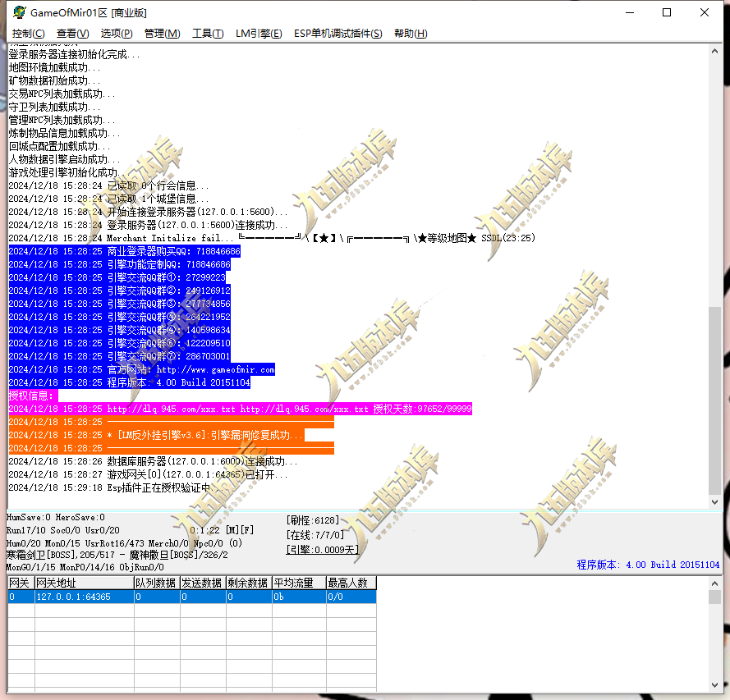Click the highlighted line 引擎功能定制QQ
This screenshot has height=700, width=730.
point(119,264)
